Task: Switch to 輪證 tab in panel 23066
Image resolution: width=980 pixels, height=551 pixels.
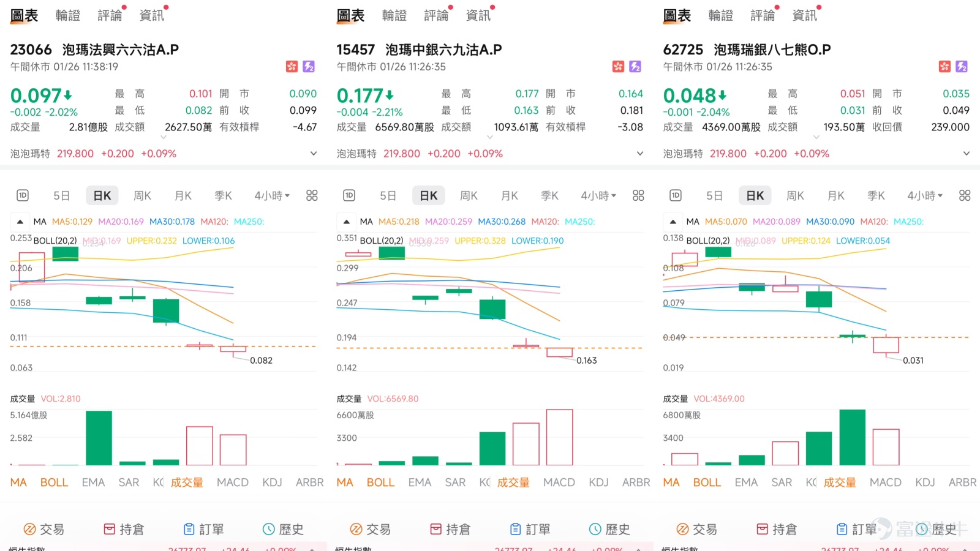Action: [x=68, y=15]
